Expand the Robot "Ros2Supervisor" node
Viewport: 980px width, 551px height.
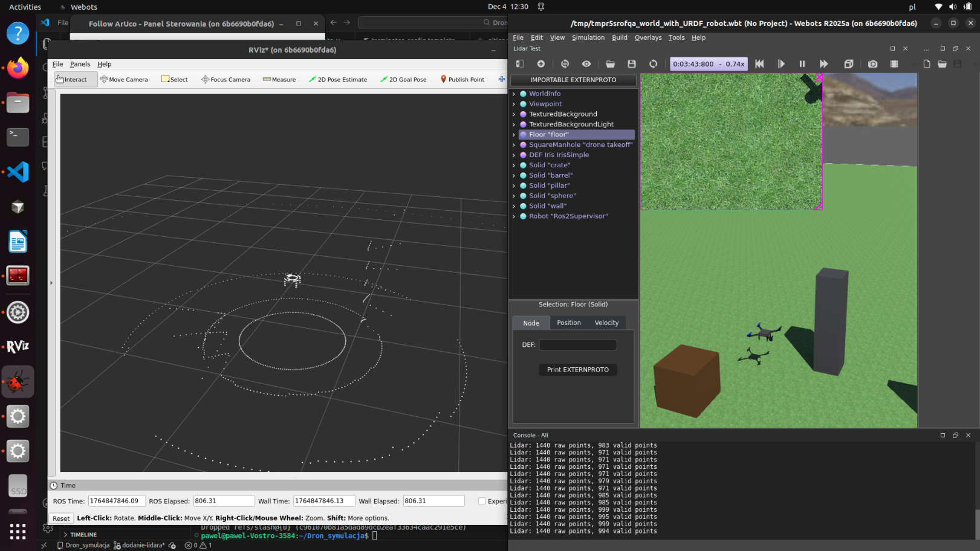click(x=514, y=216)
